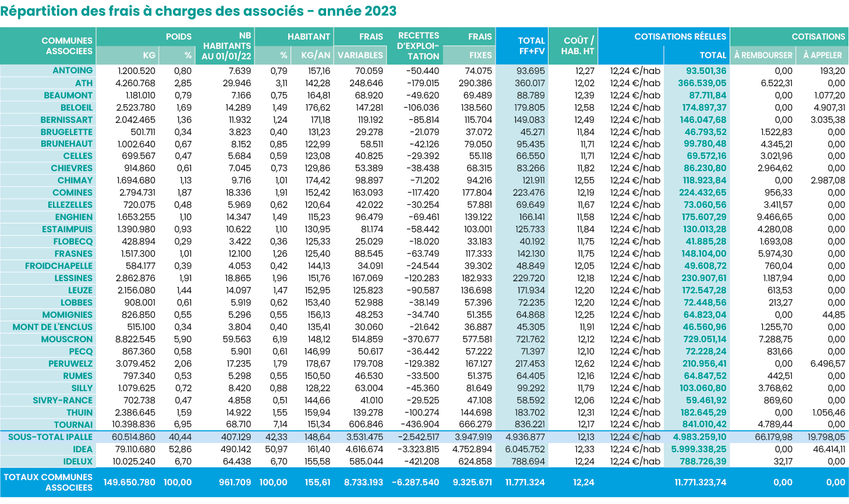This screenshot has height=504, width=849.
Task: Click the TOTAUX COMMUNES ASSOCIEES footer label
Action: click(x=48, y=482)
